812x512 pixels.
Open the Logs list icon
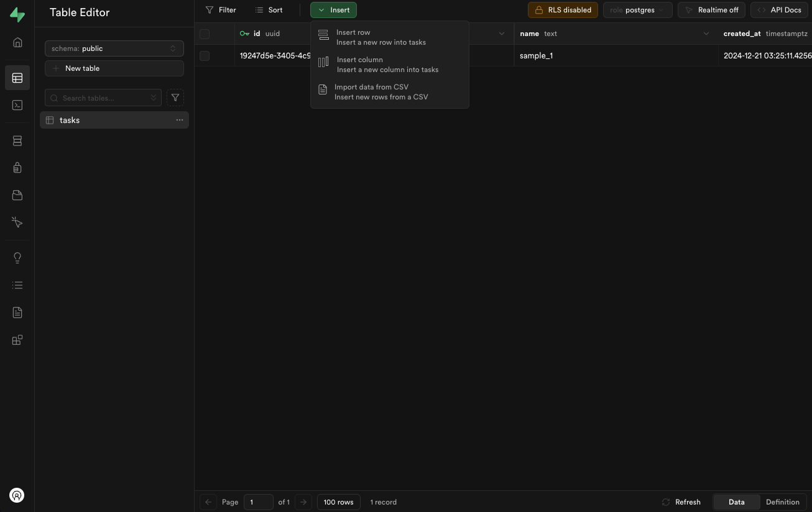(x=17, y=285)
